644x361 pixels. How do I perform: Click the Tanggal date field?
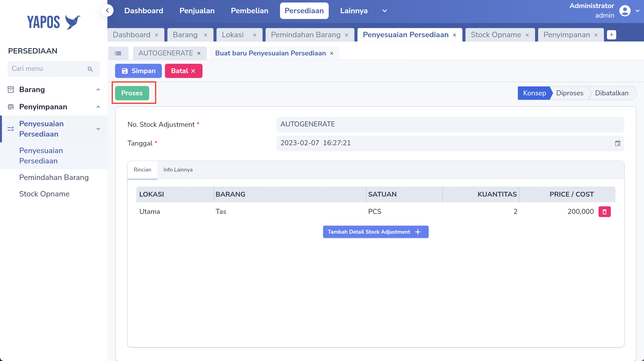(x=450, y=143)
